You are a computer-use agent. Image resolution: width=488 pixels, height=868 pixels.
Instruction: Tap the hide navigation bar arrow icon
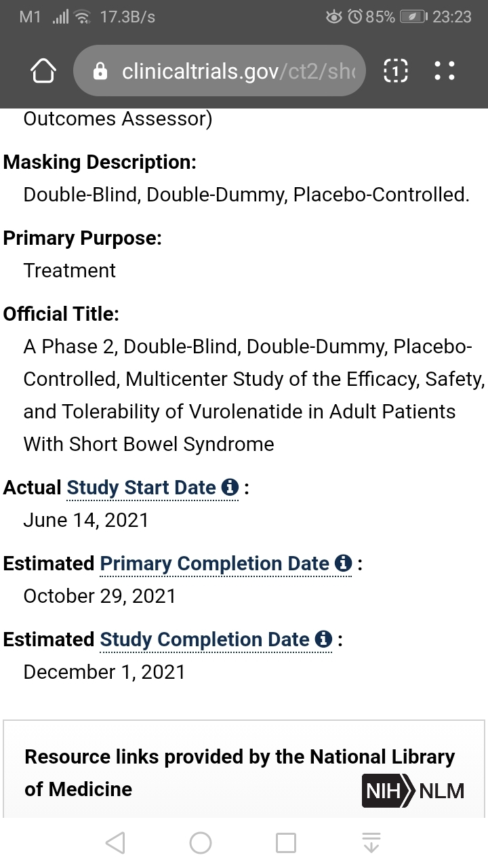pyautogui.click(x=371, y=843)
